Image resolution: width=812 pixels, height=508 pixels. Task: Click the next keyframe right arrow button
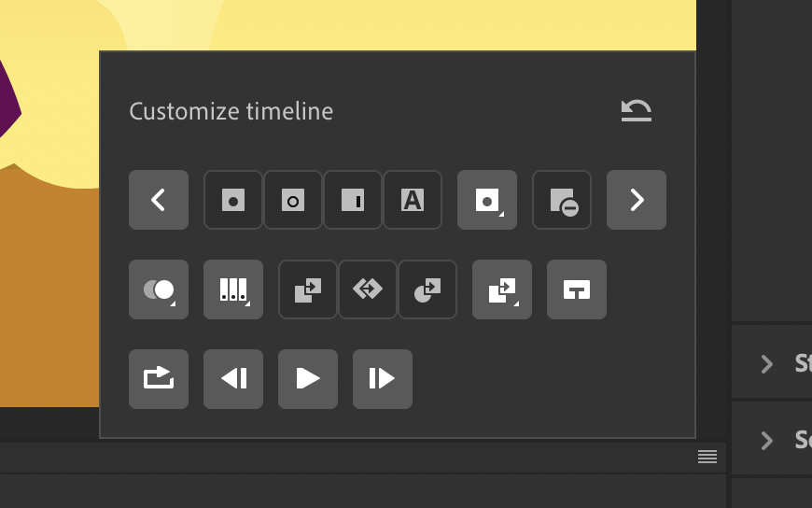pos(637,200)
